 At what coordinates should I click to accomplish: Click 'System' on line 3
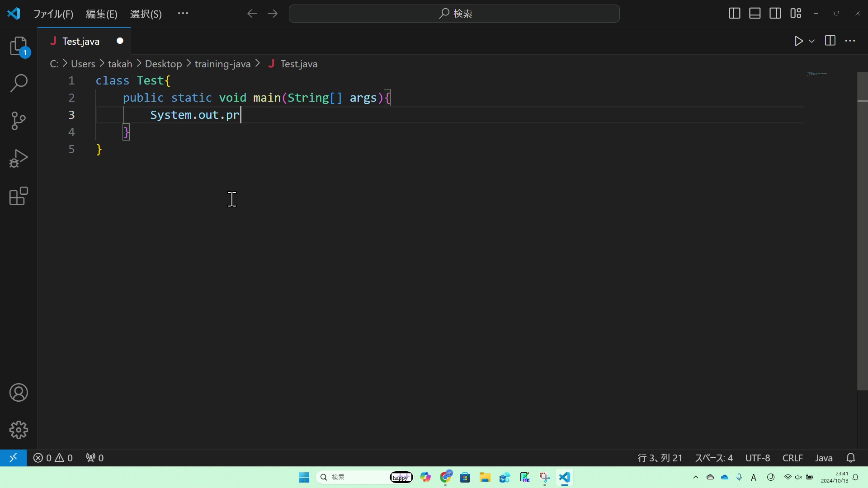(171, 115)
